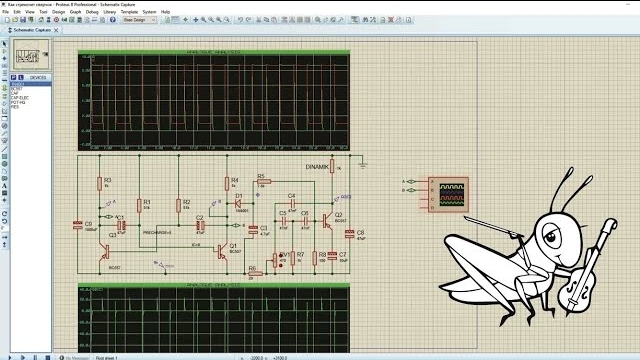Click the Save Project disk icon

tap(23, 20)
